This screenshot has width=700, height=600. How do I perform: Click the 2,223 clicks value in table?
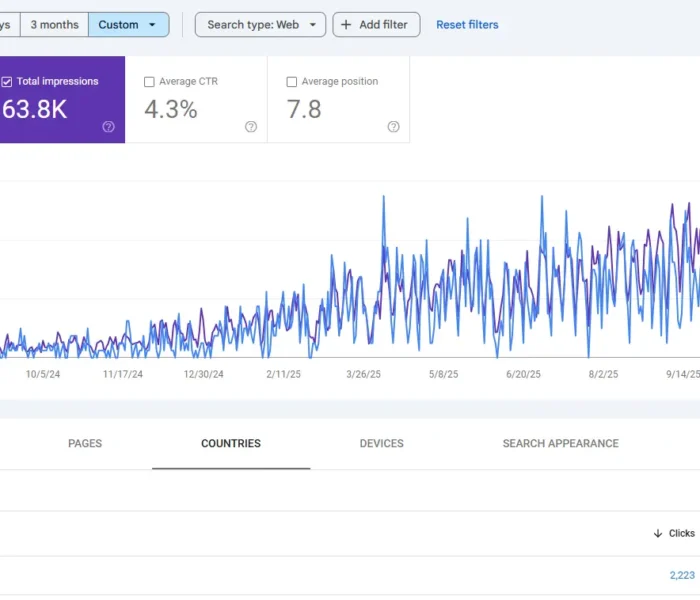pos(682,575)
